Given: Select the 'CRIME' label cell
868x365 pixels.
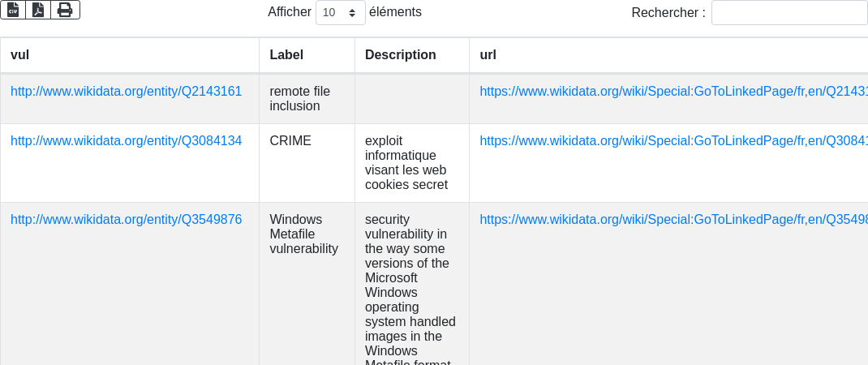Looking at the screenshot, I should (290, 141).
